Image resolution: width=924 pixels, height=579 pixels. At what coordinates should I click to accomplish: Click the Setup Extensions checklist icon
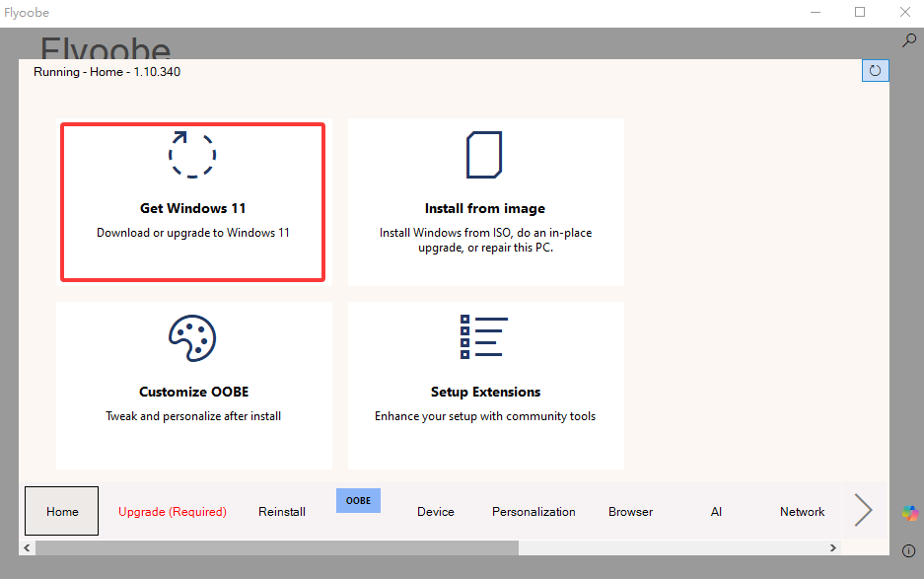(484, 337)
